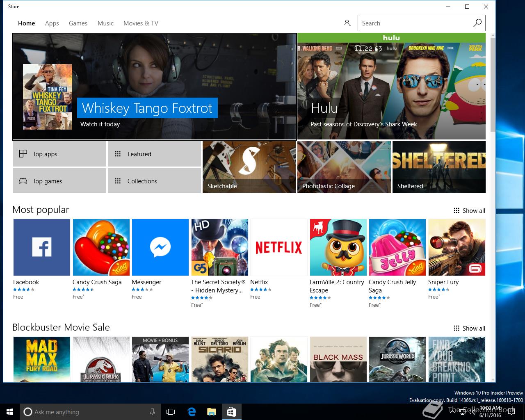Open the Jurassic Park Collection poster
The image size is (525, 420).
(x=101, y=359)
